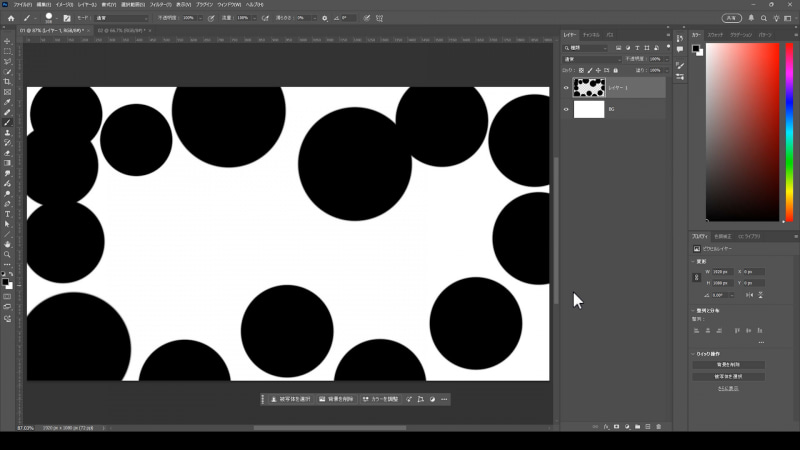
Task: Click the 共有 share button
Action: (x=733, y=18)
